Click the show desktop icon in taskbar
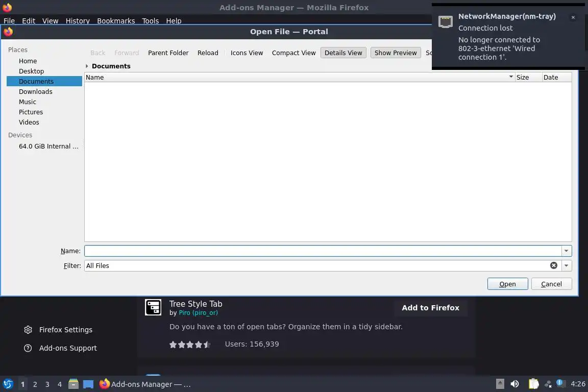Image resolution: width=588 pixels, height=392 pixels. click(x=88, y=384)
